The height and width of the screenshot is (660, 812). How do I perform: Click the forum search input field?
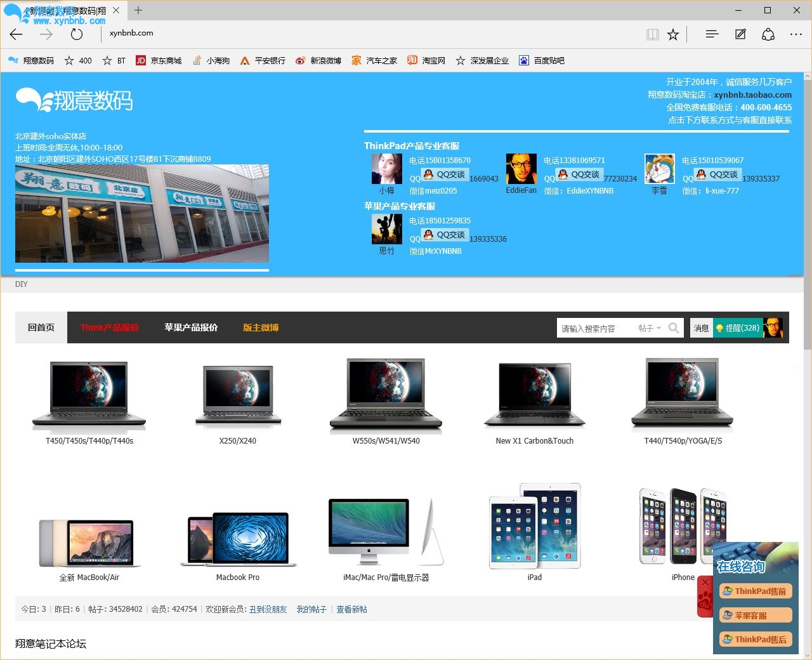point(596,328)
